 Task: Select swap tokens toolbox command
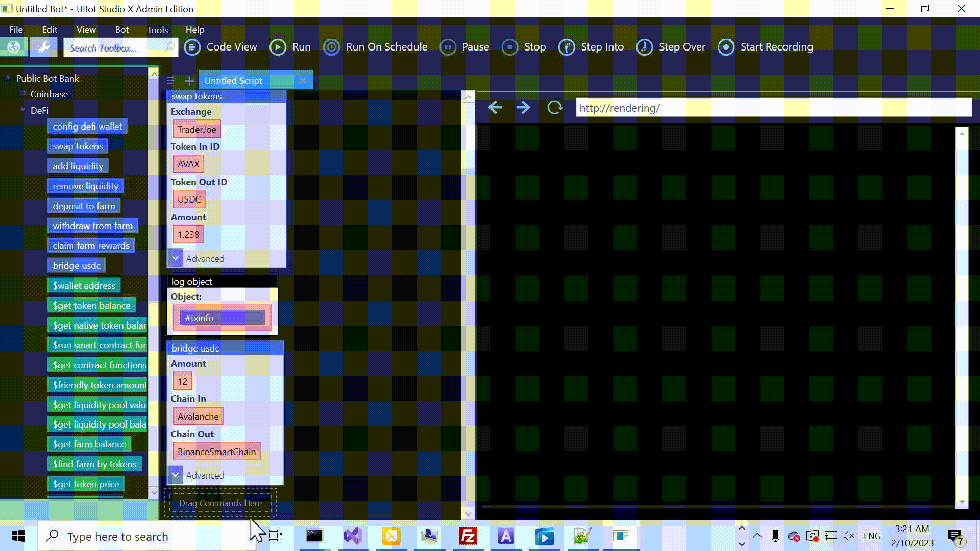click(78, 146)
